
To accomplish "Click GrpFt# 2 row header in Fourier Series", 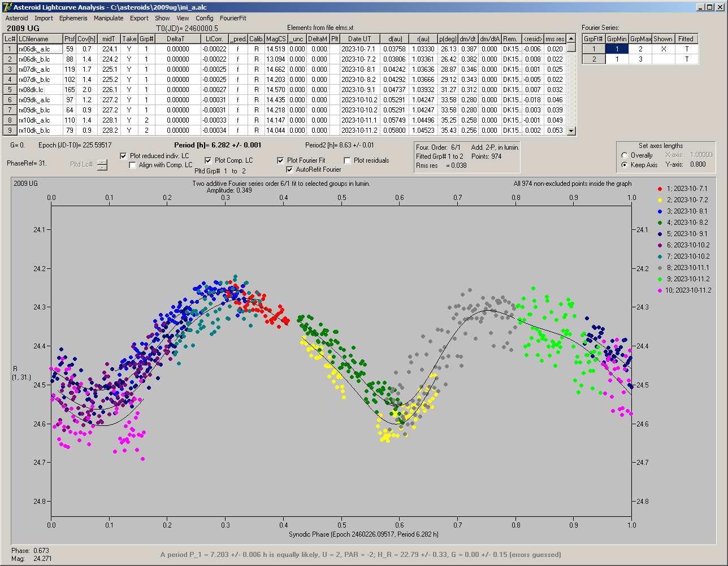I will (x=594, y=59).
